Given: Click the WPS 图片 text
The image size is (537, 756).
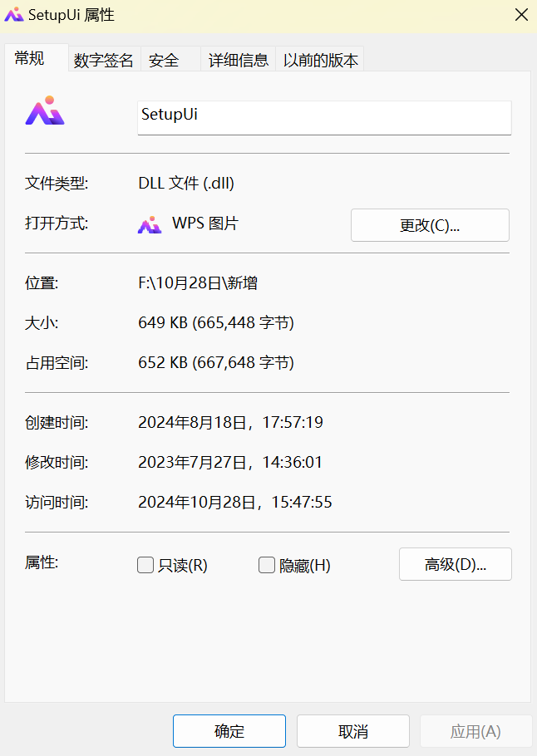Looking at the screenshot, I should [x=205, y=223].
